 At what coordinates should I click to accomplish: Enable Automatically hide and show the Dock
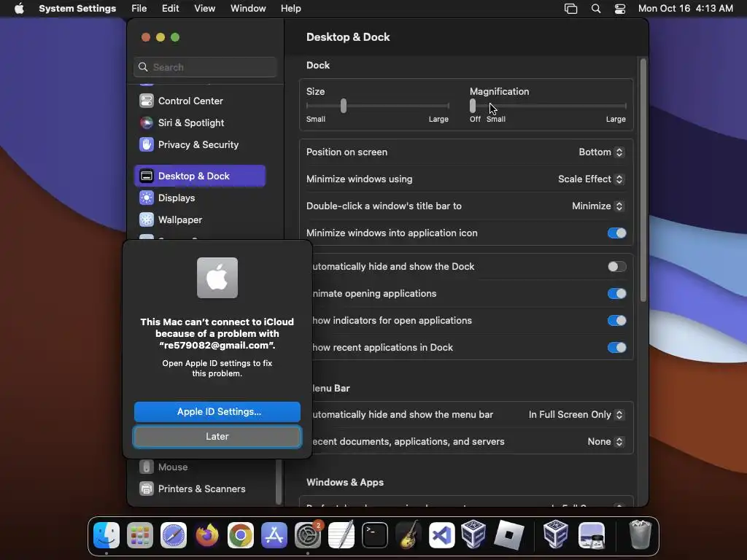click(616, 267)
